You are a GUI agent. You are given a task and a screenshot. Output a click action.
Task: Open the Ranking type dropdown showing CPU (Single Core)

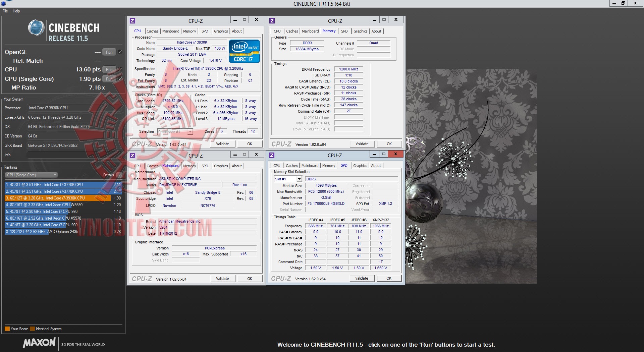pyautogui.click(x=31, y=175)
